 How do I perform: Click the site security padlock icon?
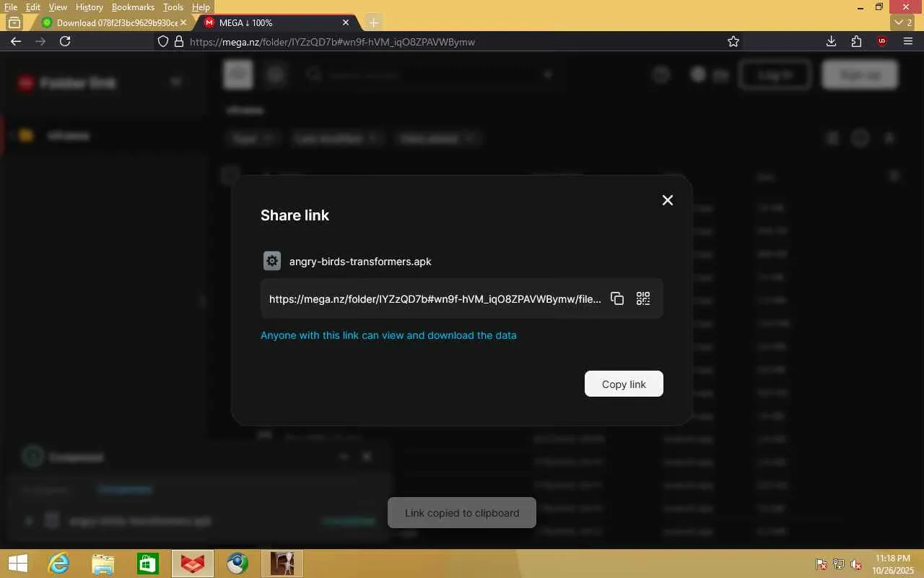tap(179, 42)
